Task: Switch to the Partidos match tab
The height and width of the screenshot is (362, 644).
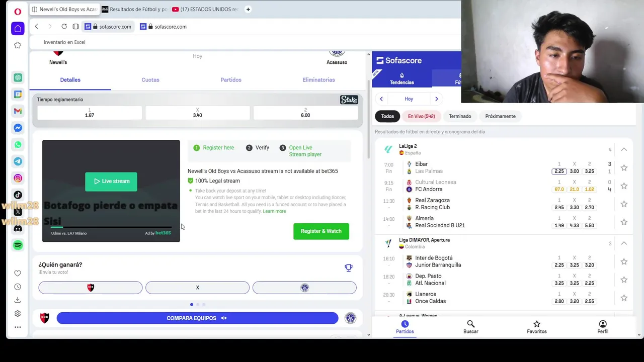Action: coord(231,80)
